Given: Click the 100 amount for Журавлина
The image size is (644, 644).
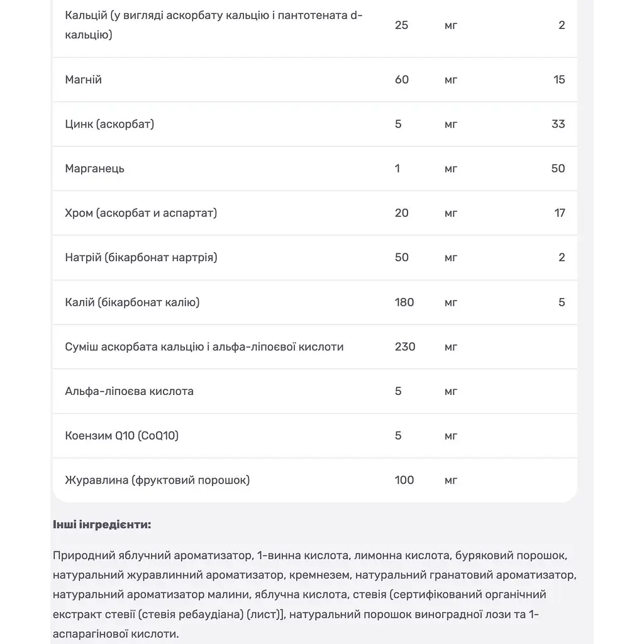Looking at the screenshot, I should click(404, 480).
